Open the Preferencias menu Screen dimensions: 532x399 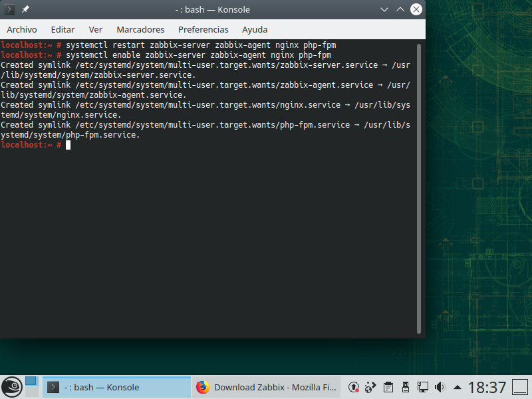pyautogui.click(x=203, y=29)
